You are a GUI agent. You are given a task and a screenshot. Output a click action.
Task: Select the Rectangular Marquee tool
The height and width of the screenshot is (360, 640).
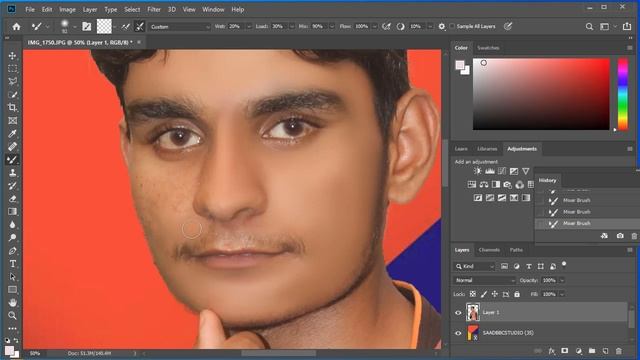[13, 69]
